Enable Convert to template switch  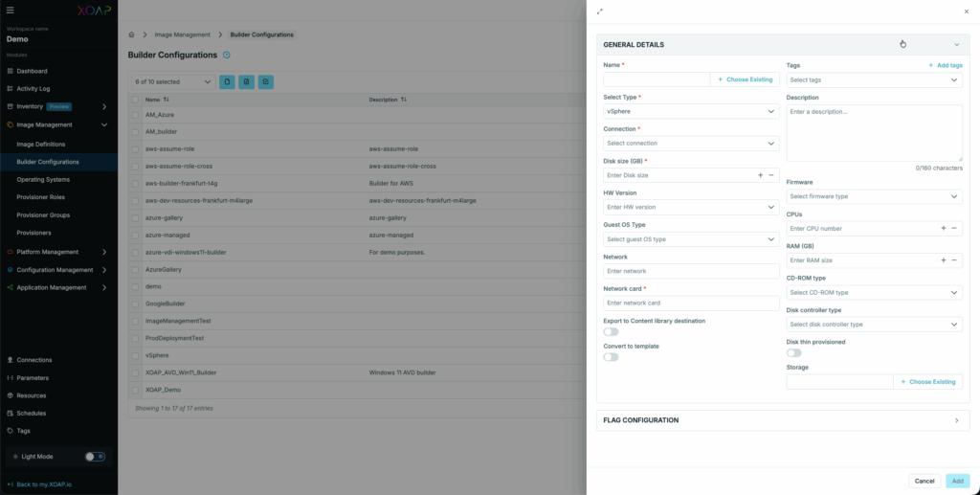(x=611, y=357)
